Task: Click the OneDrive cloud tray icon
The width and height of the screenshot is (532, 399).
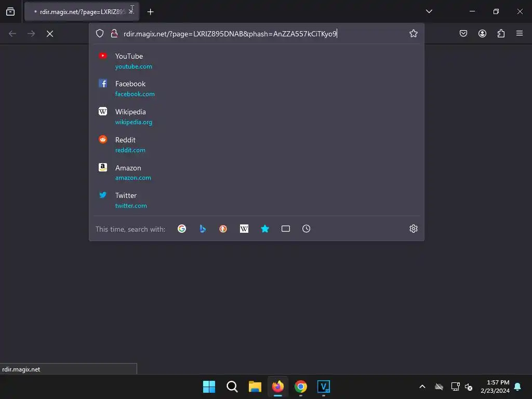Action: 439,387
